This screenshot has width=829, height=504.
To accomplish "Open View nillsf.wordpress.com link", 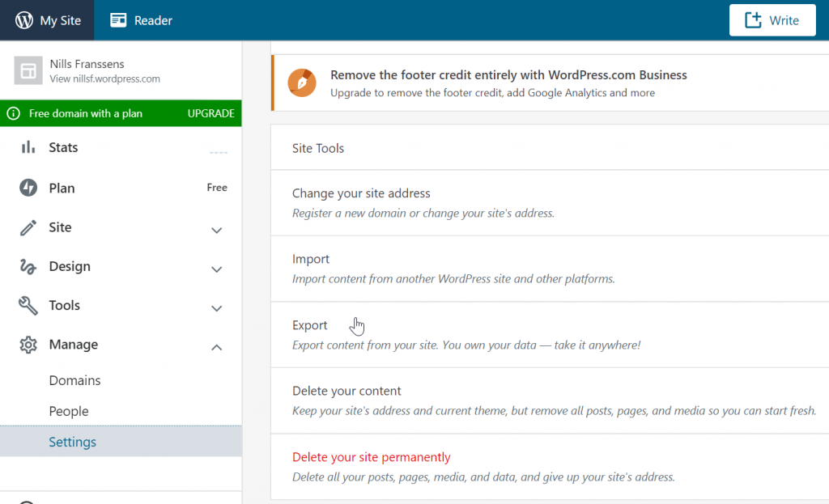I will coord(104,78).
